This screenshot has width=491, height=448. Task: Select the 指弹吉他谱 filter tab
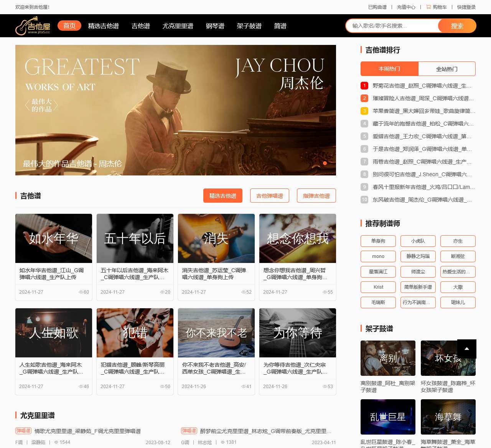pyautogui.click(x=316, y=195)
